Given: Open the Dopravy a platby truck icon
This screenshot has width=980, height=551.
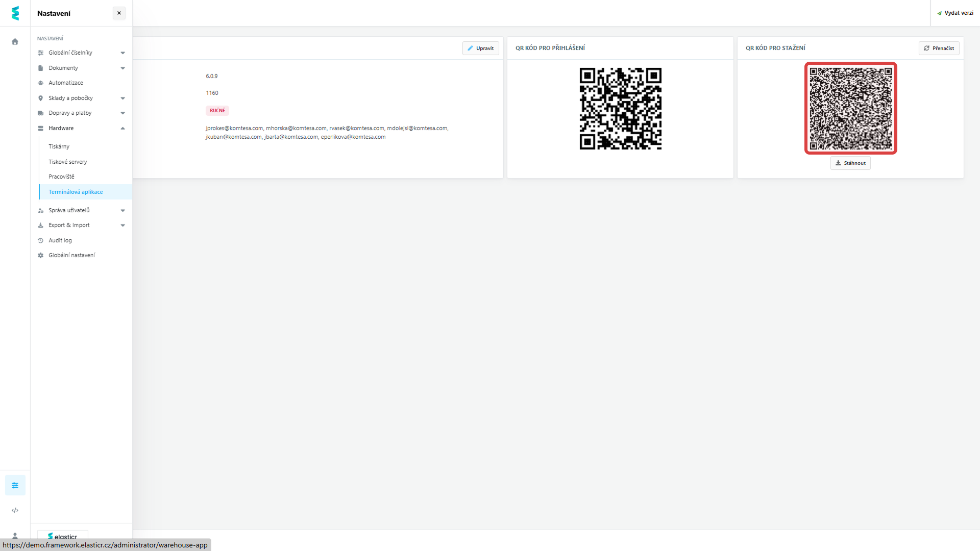Looking at the screenshot, I should pos(40,113).
